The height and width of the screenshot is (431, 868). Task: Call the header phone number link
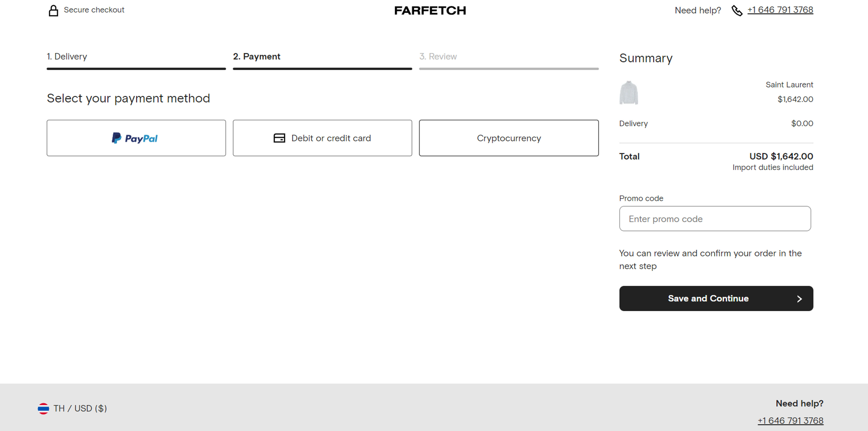point(780,10)
